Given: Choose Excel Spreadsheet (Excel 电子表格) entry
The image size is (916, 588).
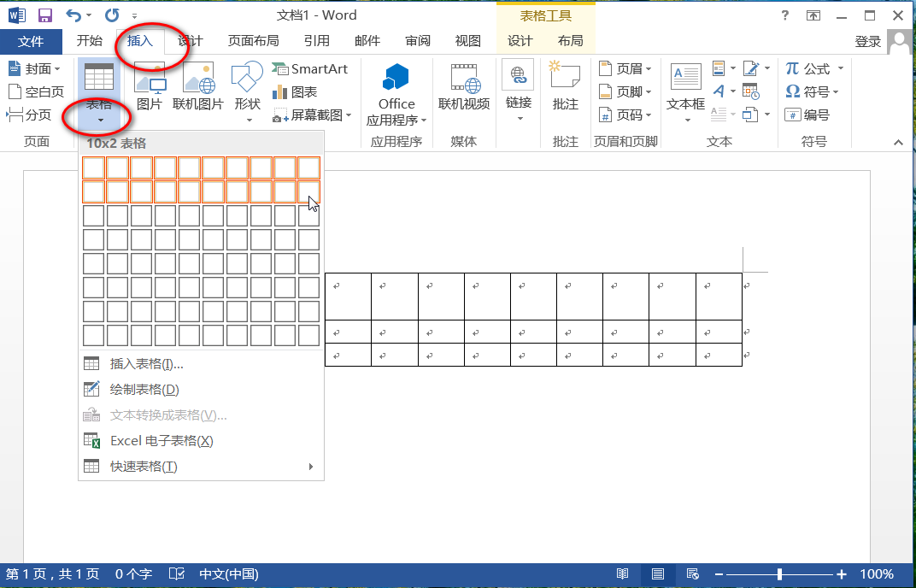Looking at the screenshot, I should coord(201,441).
